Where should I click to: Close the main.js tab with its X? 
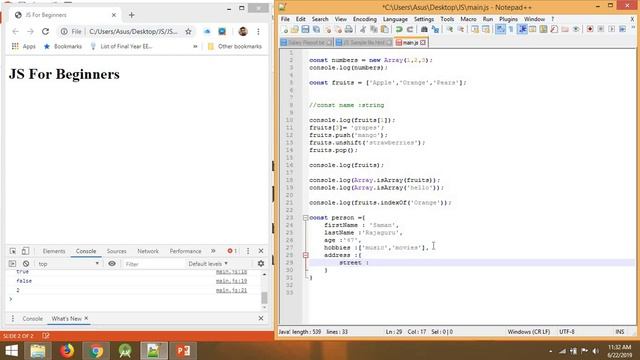(423, 42)
